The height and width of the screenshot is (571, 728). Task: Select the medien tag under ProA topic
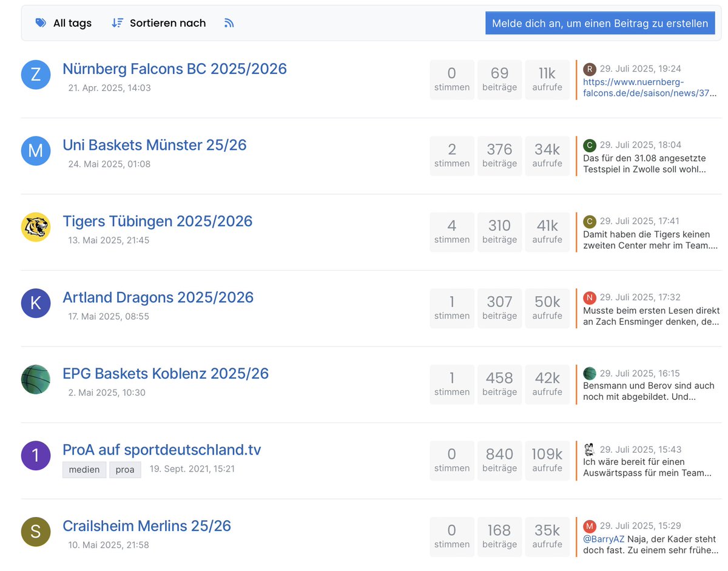(84, 469)
